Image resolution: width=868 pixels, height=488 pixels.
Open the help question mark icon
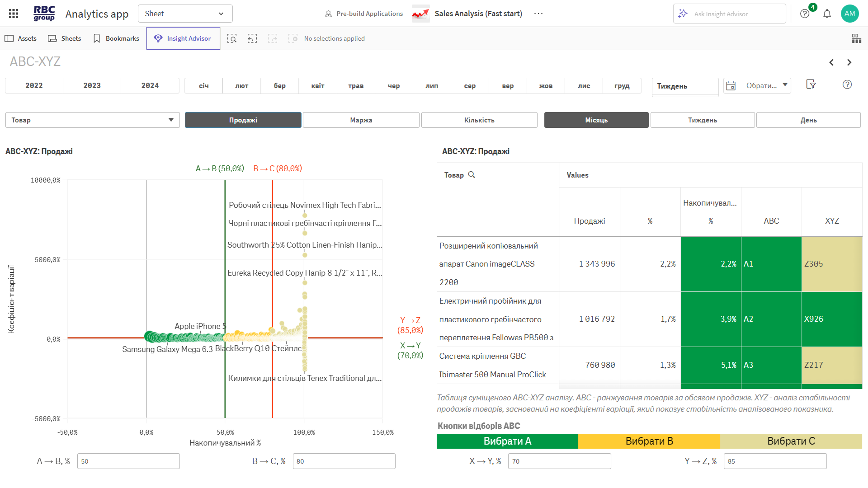(x=805, y=14)
